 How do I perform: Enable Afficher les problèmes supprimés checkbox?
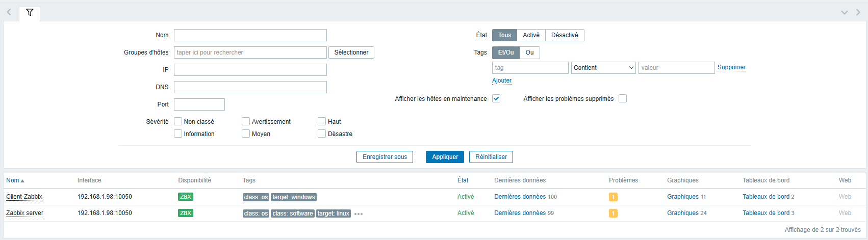(622, 98)
